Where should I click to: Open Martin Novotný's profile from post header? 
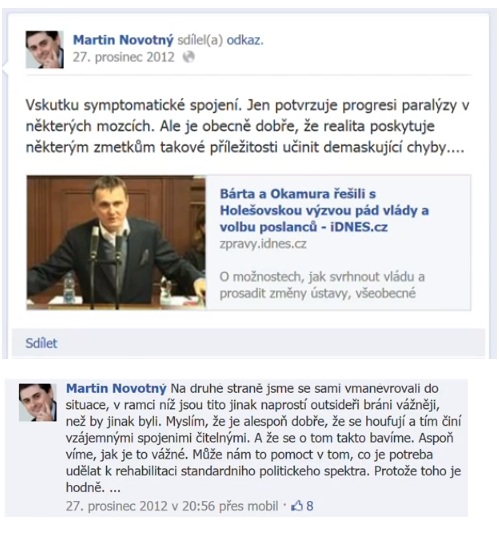[x=123, y=40]
